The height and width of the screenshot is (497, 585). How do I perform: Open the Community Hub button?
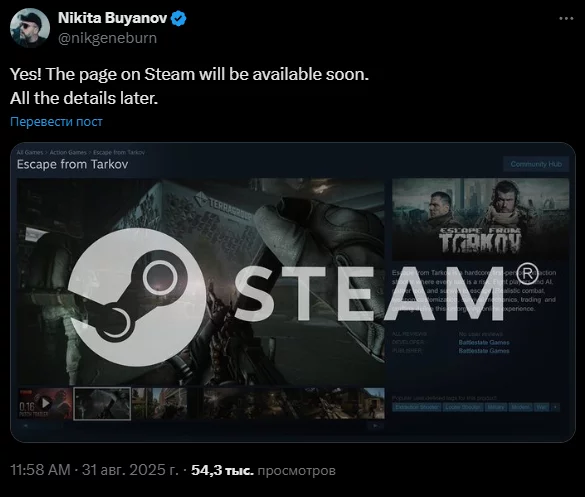pyautogui.click(x=536, y=164)
